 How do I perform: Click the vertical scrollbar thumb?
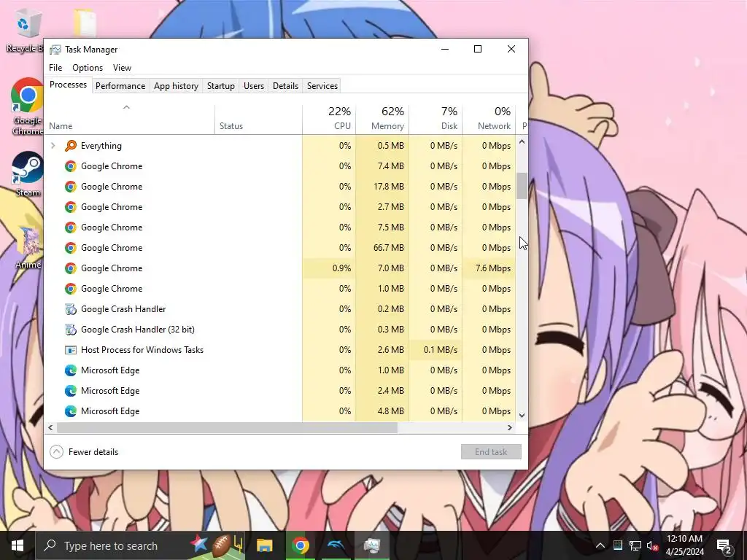[x=522, y=185]
